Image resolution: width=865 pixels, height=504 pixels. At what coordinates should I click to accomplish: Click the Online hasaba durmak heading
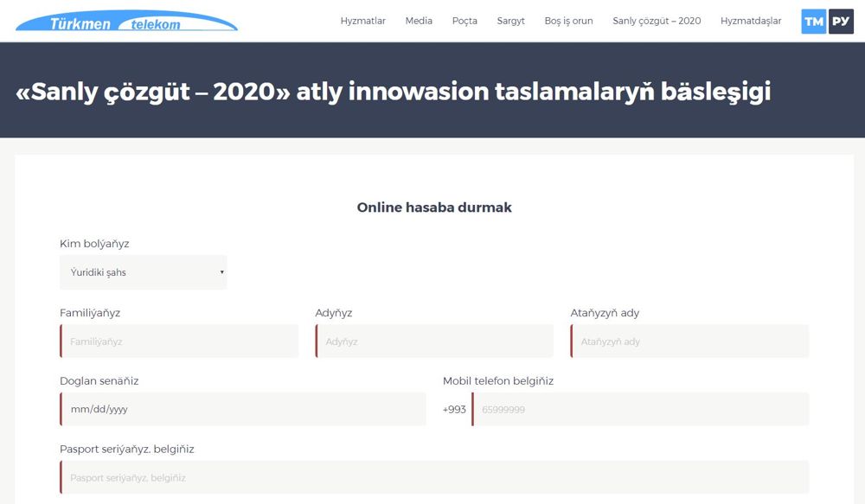coord(433,207)
